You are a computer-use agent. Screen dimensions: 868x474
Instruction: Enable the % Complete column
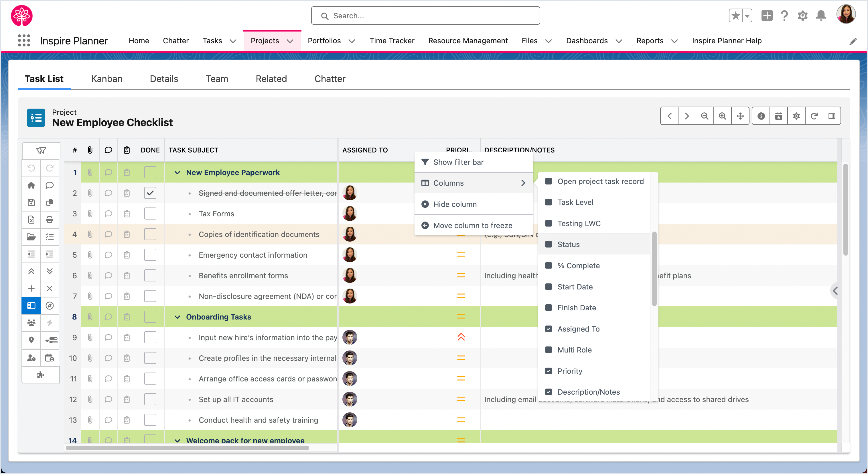click(549, 265)
